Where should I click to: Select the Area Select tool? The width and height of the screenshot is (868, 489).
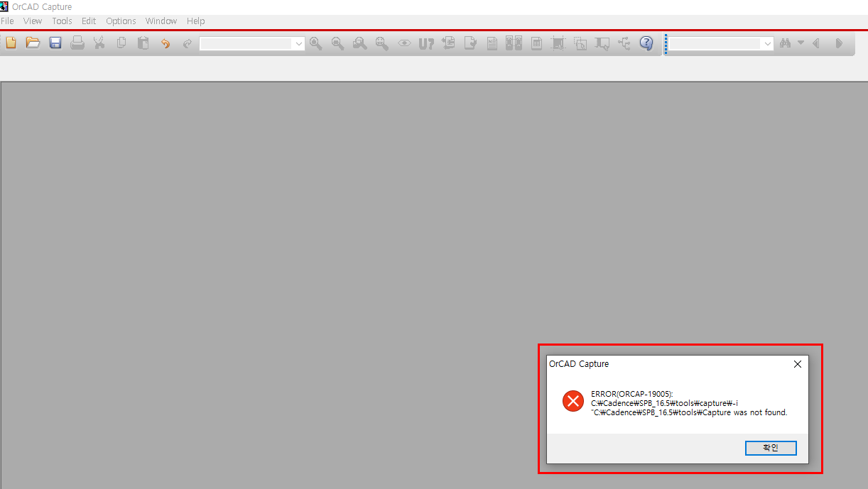[x=580, y=43]
